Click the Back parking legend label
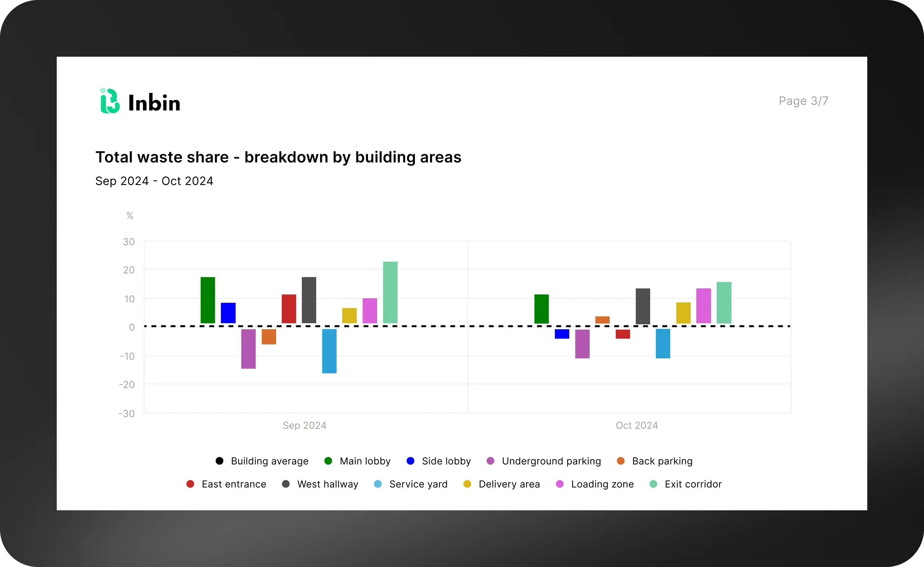Viewport: 924px width, 567px height. [x=662, y=461]
